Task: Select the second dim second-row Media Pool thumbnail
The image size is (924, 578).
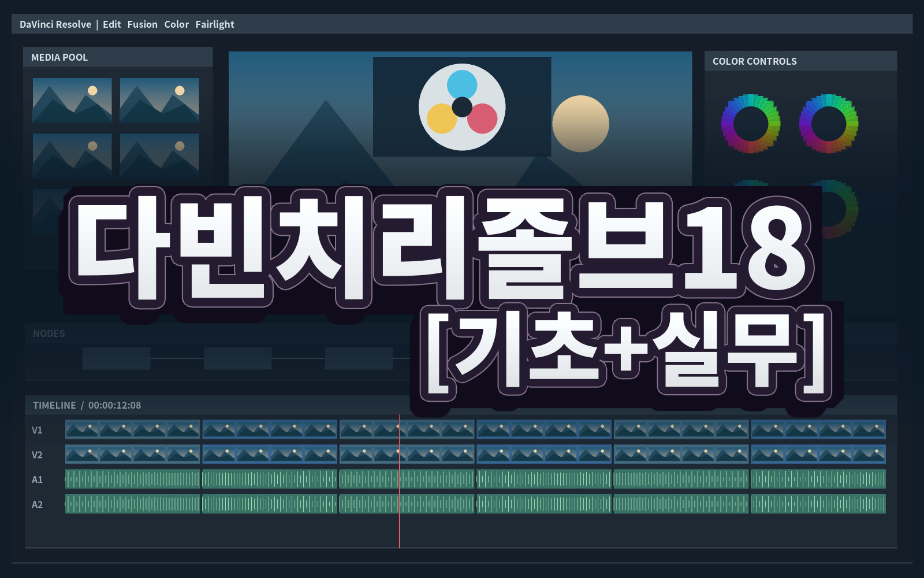Action: [x=159, y=155]
